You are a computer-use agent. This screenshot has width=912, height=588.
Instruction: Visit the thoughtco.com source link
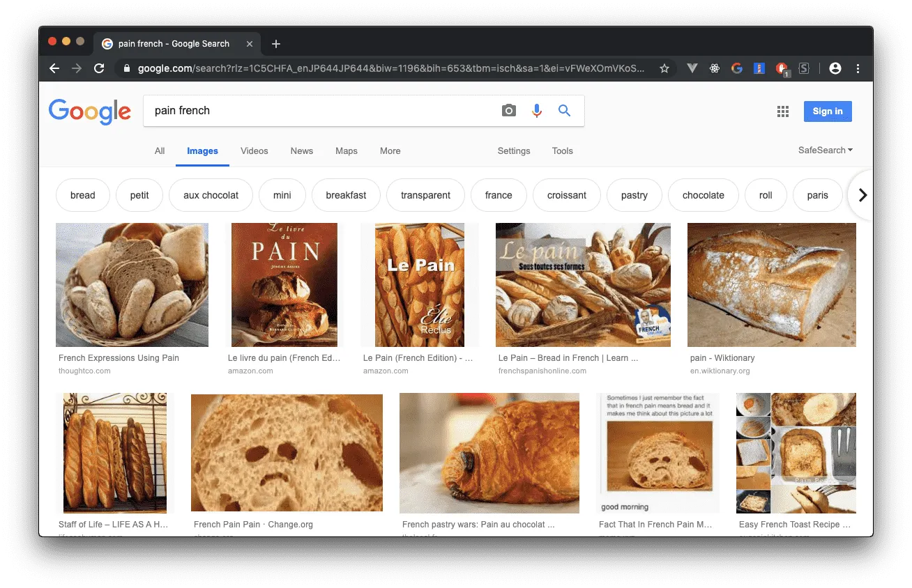click(84, 371)
